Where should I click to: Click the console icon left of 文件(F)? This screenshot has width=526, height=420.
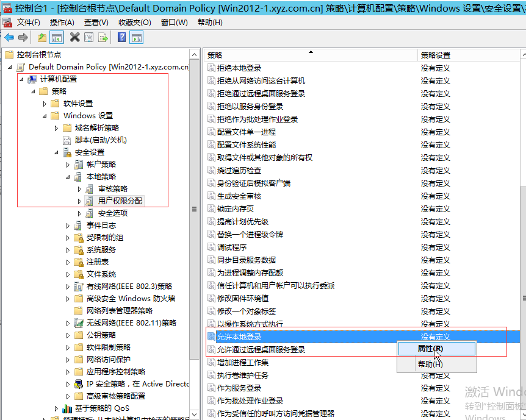[7, 22]
